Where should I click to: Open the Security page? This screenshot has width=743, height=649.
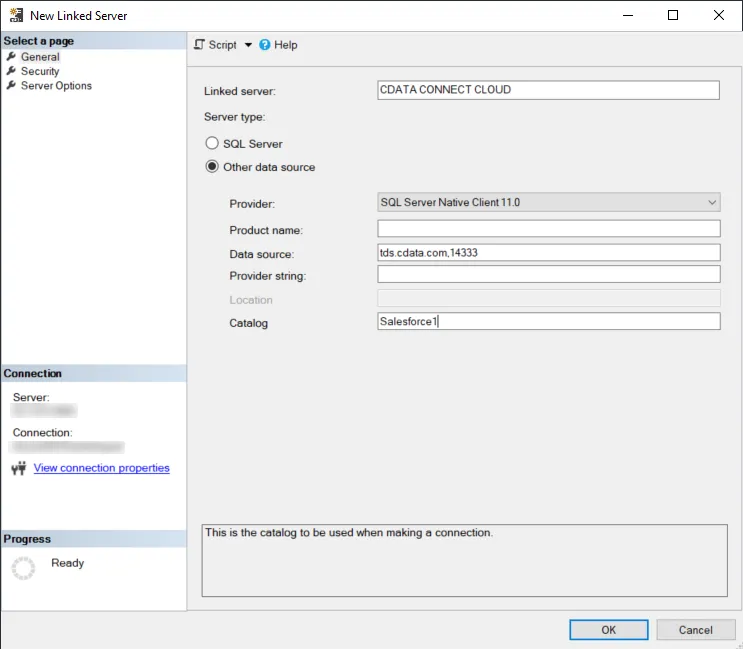(x=40, y=71)
